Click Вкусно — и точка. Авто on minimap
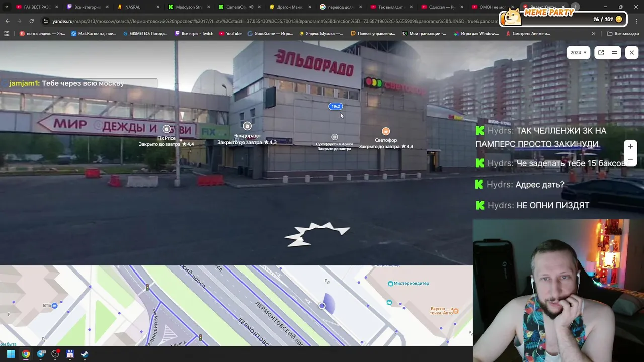The height and width of the screenshot is (362, 644). point(445,311)
